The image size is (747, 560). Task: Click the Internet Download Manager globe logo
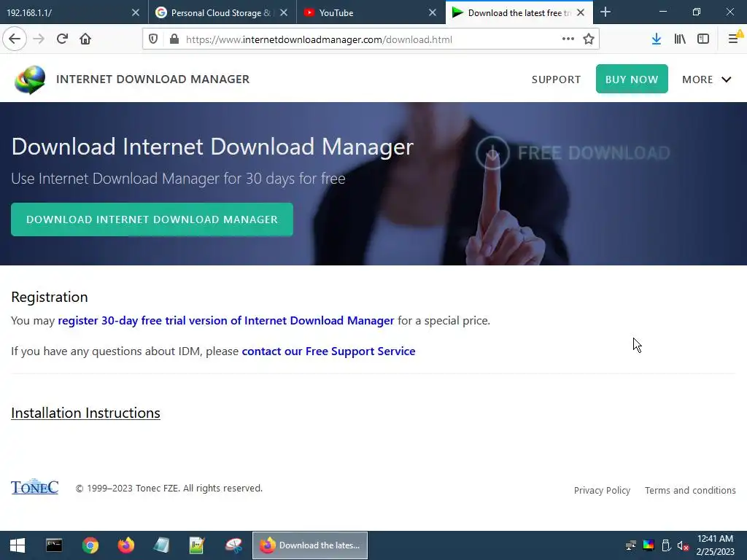tap(30, 79)
